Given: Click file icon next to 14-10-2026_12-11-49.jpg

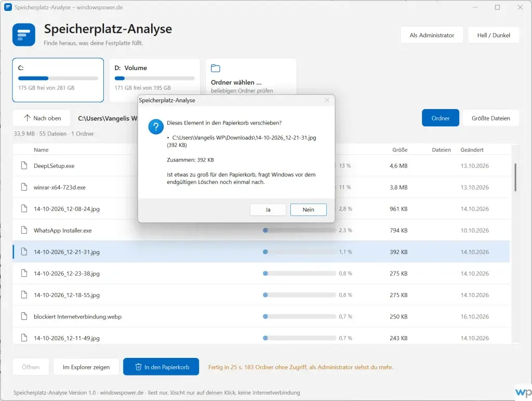Looking at the screenshot, I should click(24, 338).
